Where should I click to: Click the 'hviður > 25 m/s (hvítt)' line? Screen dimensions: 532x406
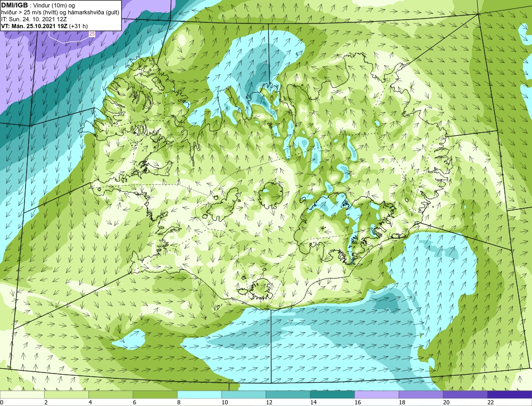point(30,13)
